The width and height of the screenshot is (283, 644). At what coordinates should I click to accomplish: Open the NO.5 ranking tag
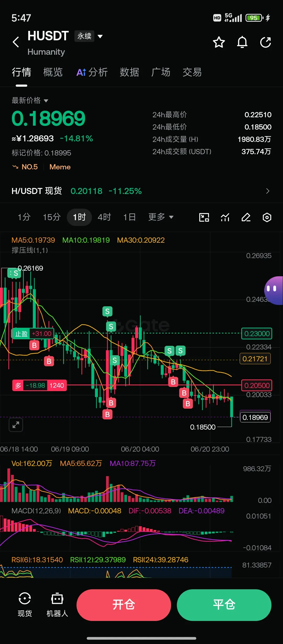coord(25,167)
